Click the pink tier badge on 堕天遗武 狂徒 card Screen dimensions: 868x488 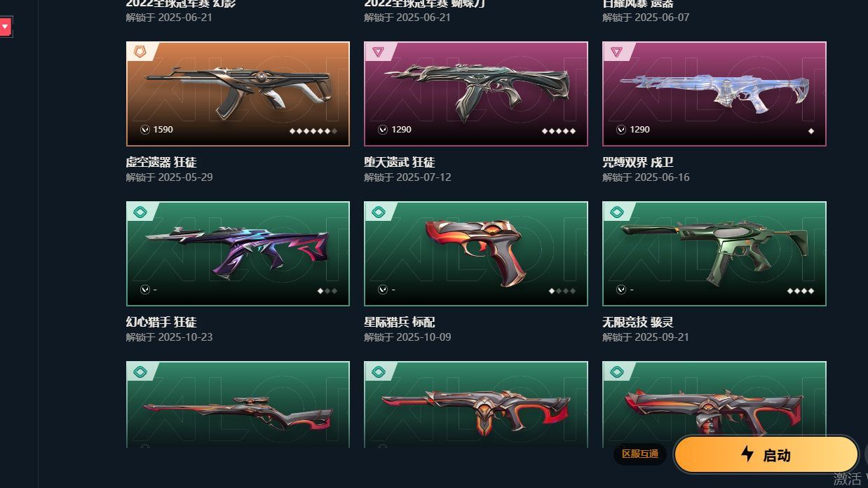point(378,52)
